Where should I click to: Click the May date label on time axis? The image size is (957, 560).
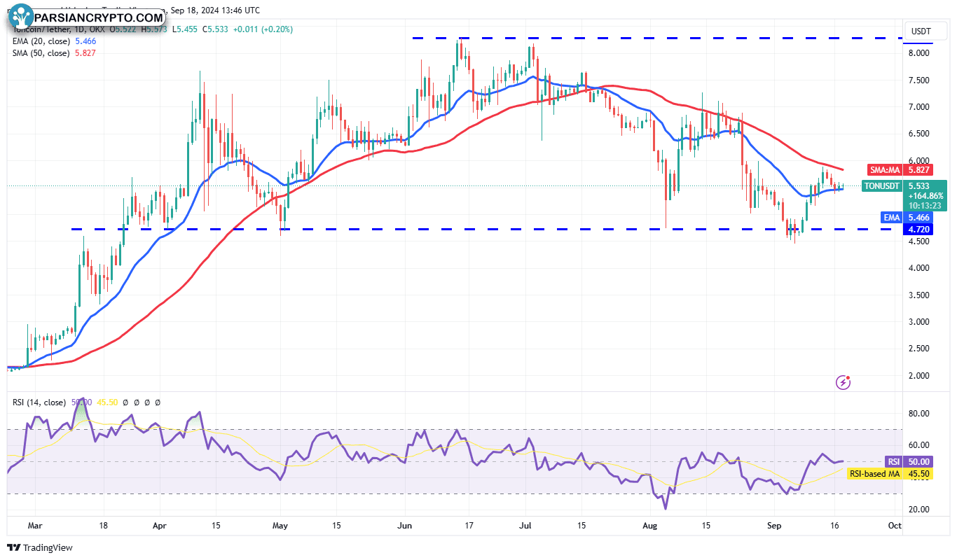click(280, 525)
